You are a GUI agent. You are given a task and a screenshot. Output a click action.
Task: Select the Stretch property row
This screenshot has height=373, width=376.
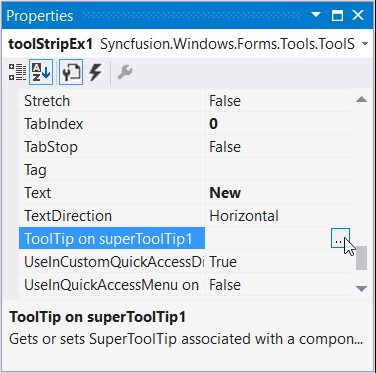tap(185, 101)
